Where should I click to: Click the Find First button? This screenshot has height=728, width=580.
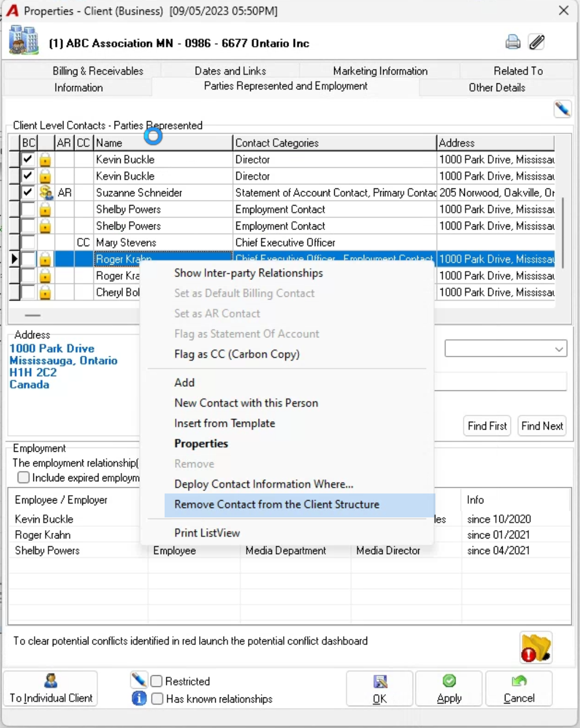(x=487, y=426)
